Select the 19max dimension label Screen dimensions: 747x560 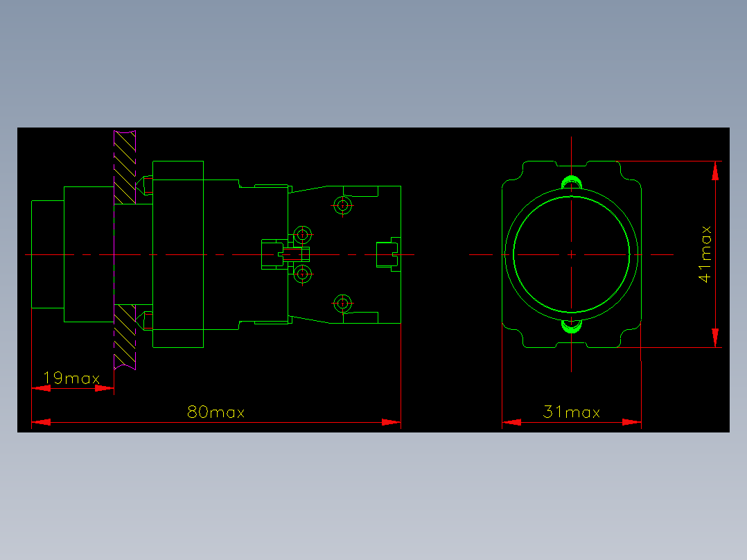pos(71,378)
